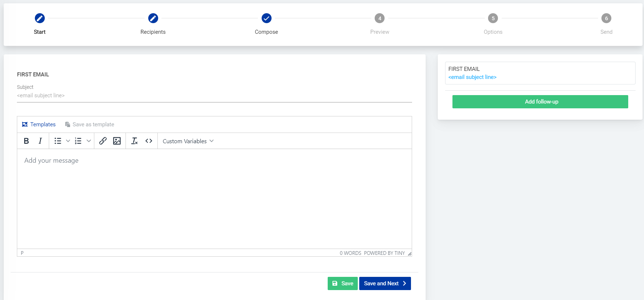This screenshot has width=644, height=300.
Task: Insert a numbered list
Action: 78,141
